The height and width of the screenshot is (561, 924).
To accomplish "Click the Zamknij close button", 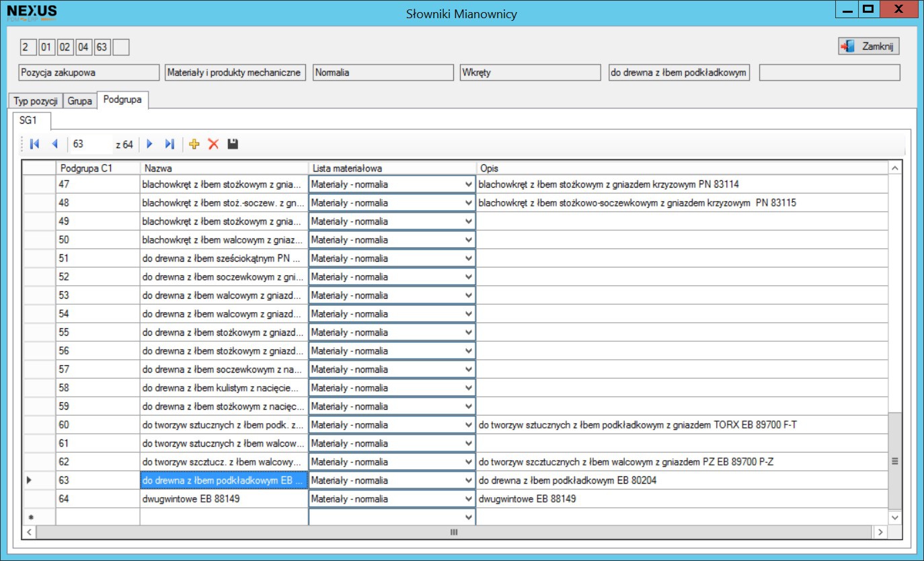I will [x=868, y=46].
